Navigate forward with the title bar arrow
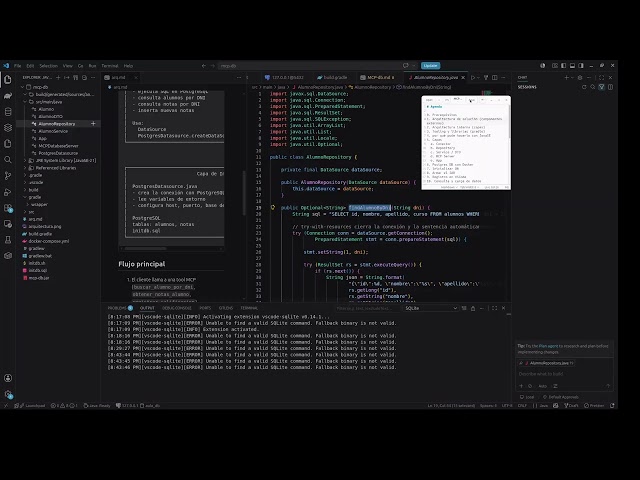This screenshot has width=640, height=480. tap(213, 66)
